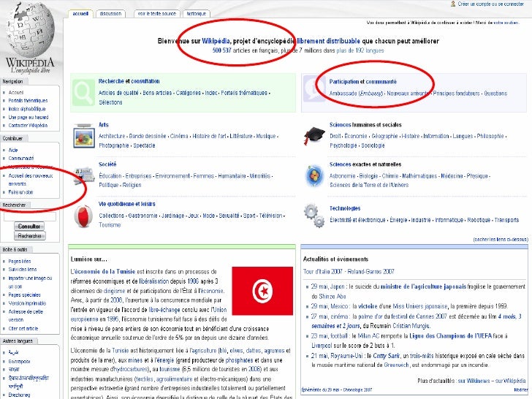Screen dimensions: 532x399
Task: Open Ligue des Champions de l'UEFA link
Action: [451, 336]
